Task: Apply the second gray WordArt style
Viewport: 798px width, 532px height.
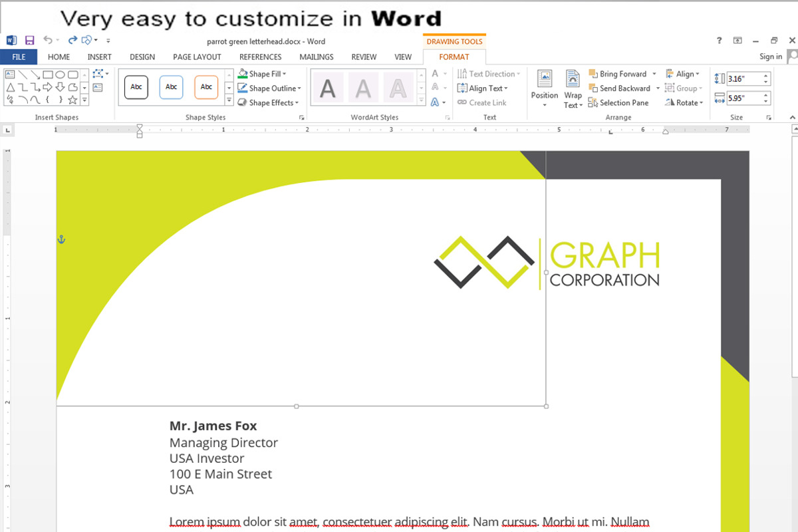Action: (362, 88)
